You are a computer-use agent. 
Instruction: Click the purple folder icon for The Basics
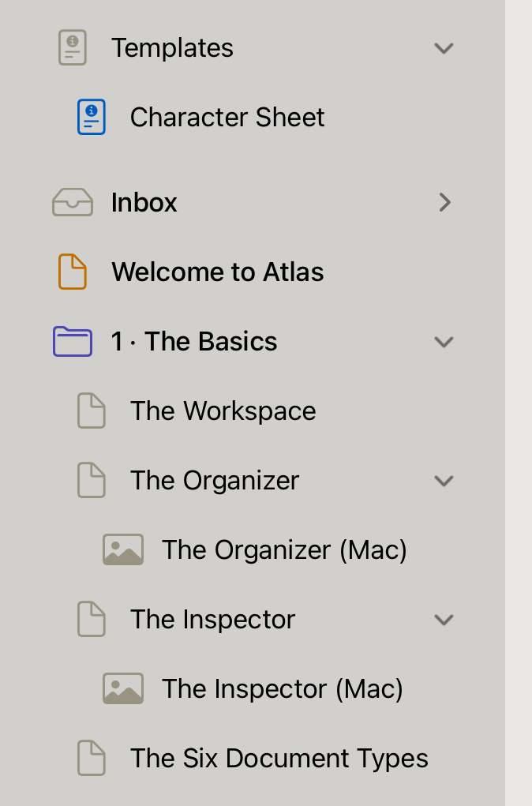point(73,341)
